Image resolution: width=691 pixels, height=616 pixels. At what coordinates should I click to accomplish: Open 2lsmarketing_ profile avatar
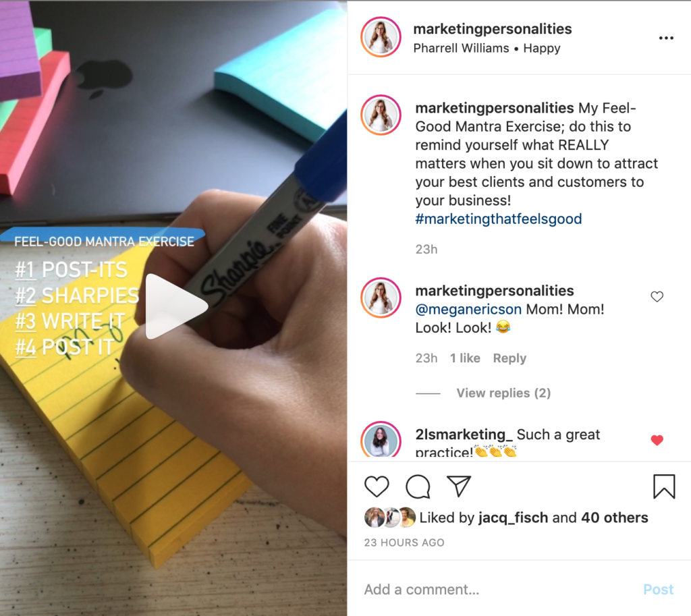click(x=381, y=440)
